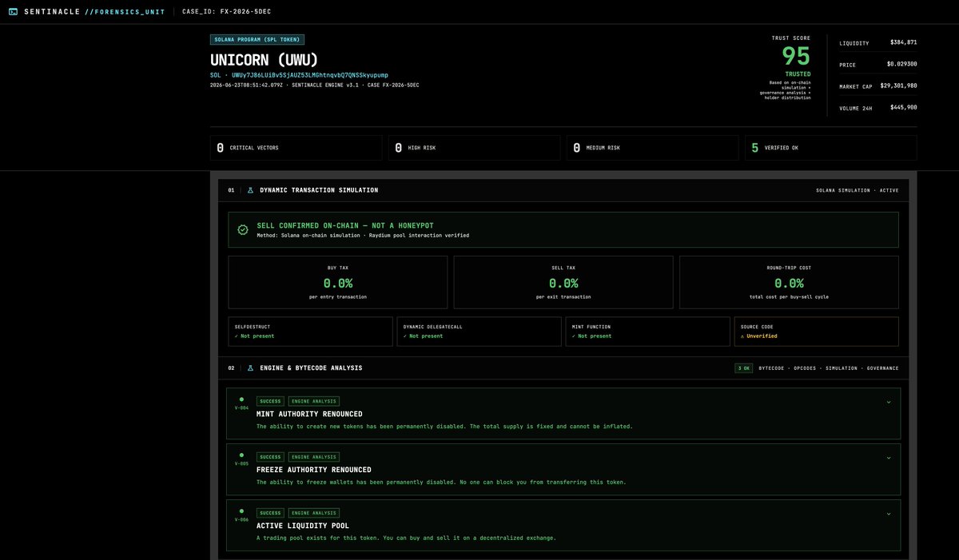Click the green verified checkmark badge icon
The width and height of the screenshot is (959, 560).
[x=243, y=229]
